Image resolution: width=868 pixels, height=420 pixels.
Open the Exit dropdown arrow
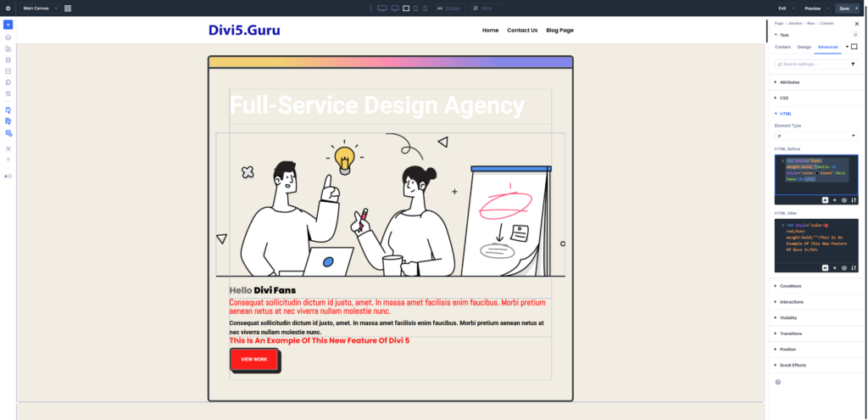tap(793, 8)
